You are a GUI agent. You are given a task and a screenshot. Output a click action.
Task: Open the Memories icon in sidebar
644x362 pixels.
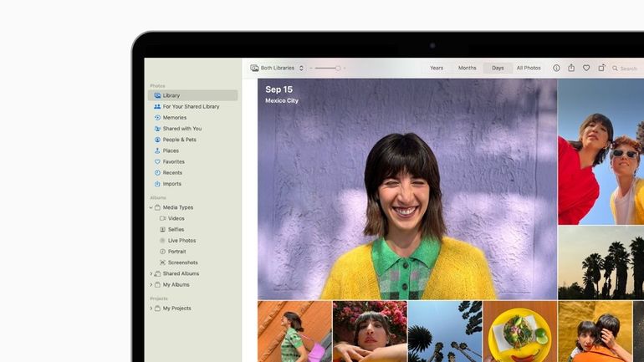[x=157, y=117]
